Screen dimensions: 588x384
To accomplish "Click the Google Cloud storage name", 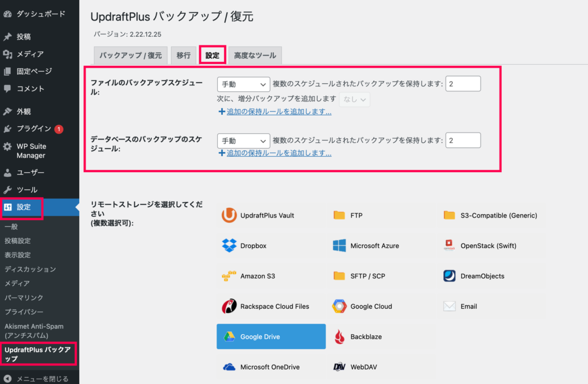I will click(x=372, y=307).
